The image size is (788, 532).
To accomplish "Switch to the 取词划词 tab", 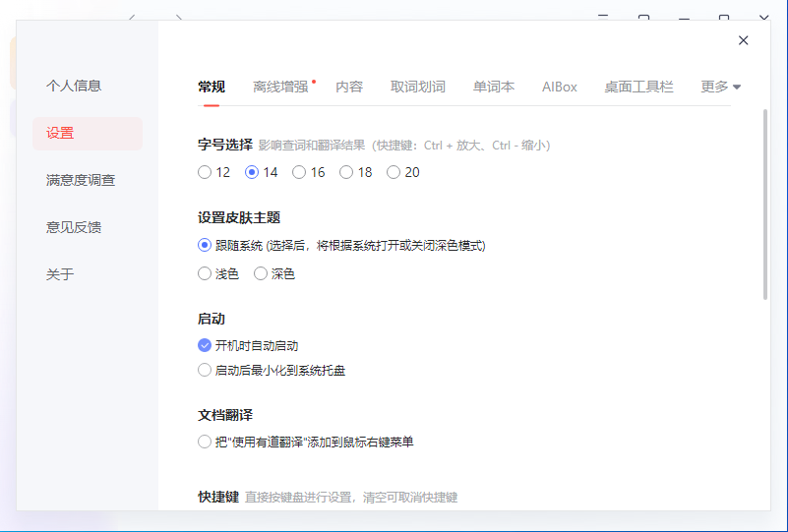I will [418, 87].
